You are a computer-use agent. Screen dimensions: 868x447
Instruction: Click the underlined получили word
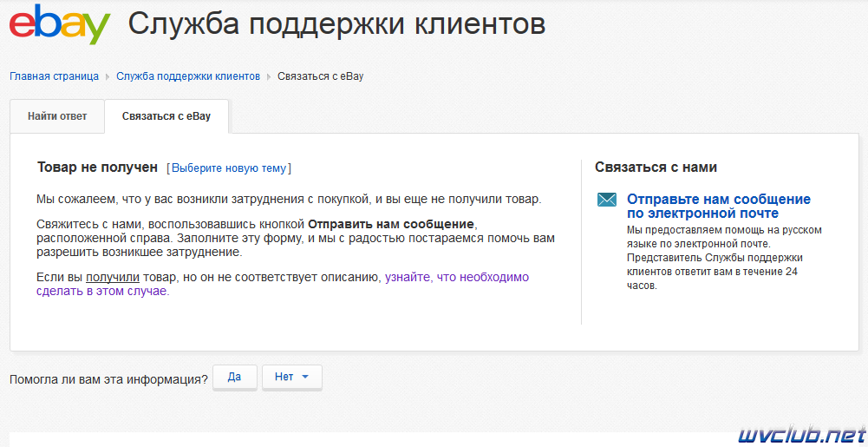pyautogui.click(x=113, y=278)
